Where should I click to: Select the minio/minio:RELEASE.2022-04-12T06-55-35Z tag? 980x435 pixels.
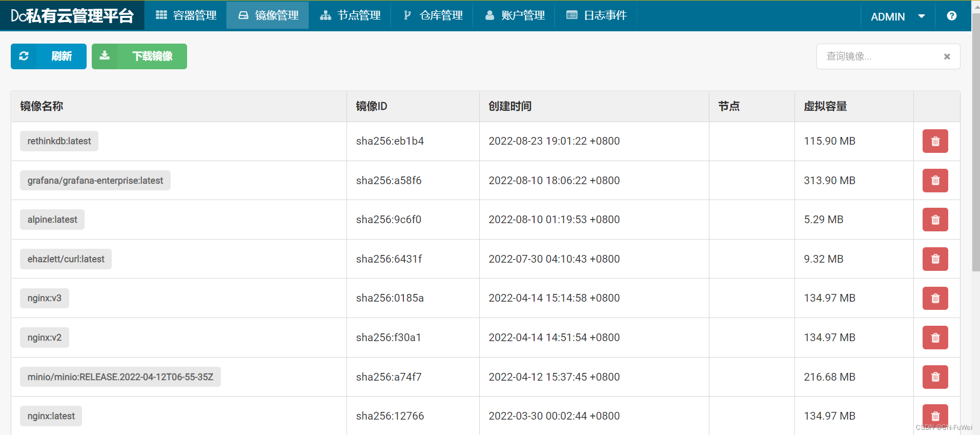(x=120, y=377)
